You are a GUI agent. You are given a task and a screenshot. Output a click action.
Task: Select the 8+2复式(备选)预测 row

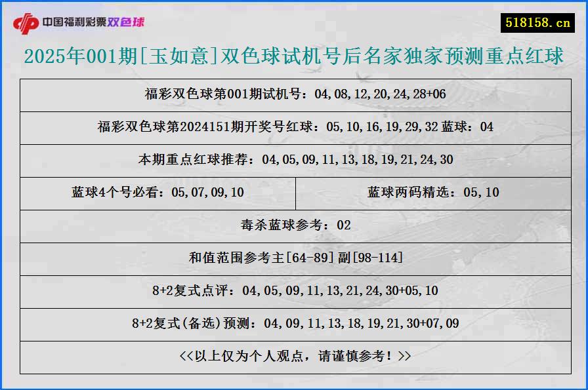294,323
